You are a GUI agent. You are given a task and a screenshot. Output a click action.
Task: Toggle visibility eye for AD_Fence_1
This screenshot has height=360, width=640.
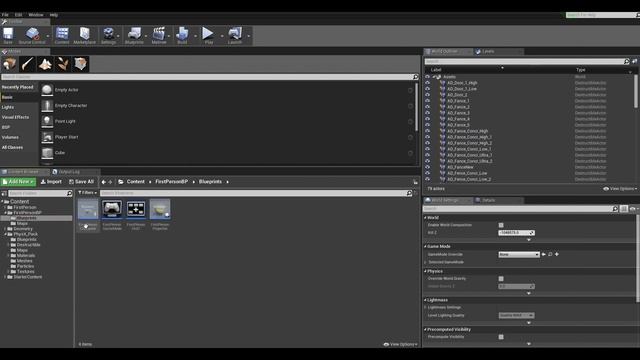pos(427,101)
